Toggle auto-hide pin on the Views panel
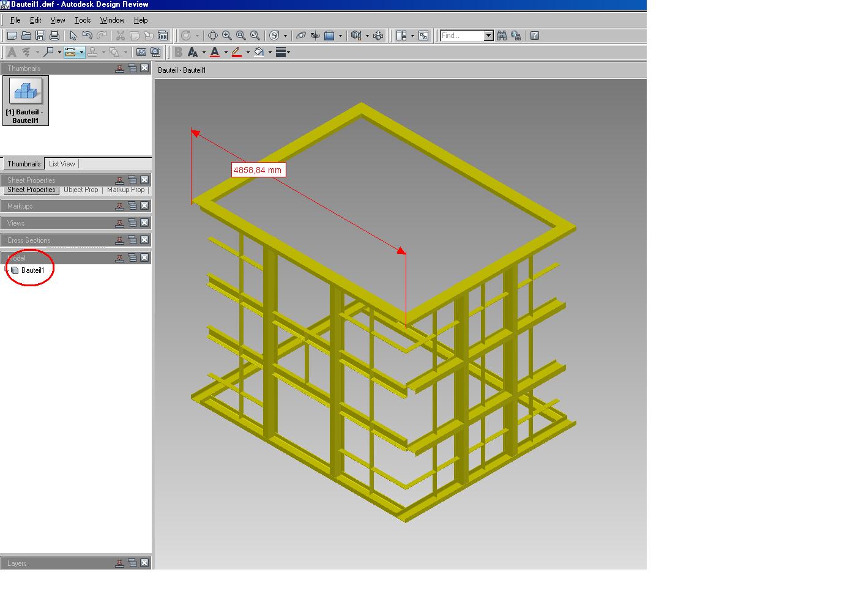Viewport: 856px width, 616px height. click(120, 223)
